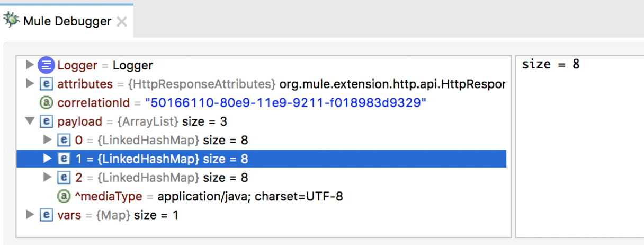Click the icon next to item 0

(64, 140)
